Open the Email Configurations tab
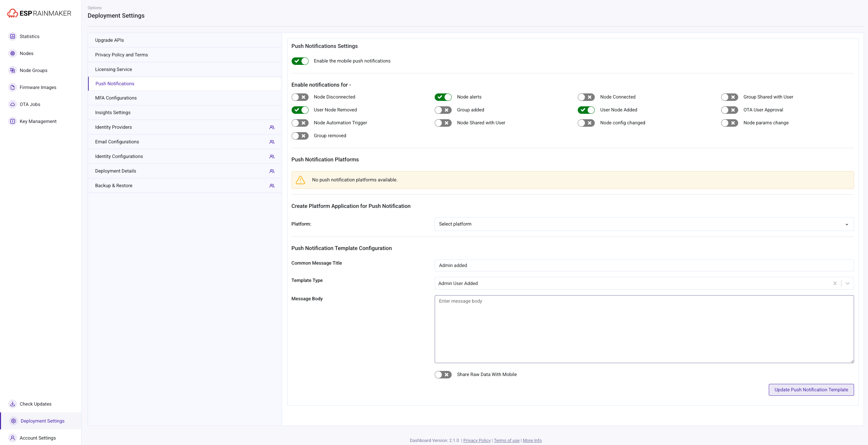The width and height of the screenshot is (868, 445). [x=185, y=142]
